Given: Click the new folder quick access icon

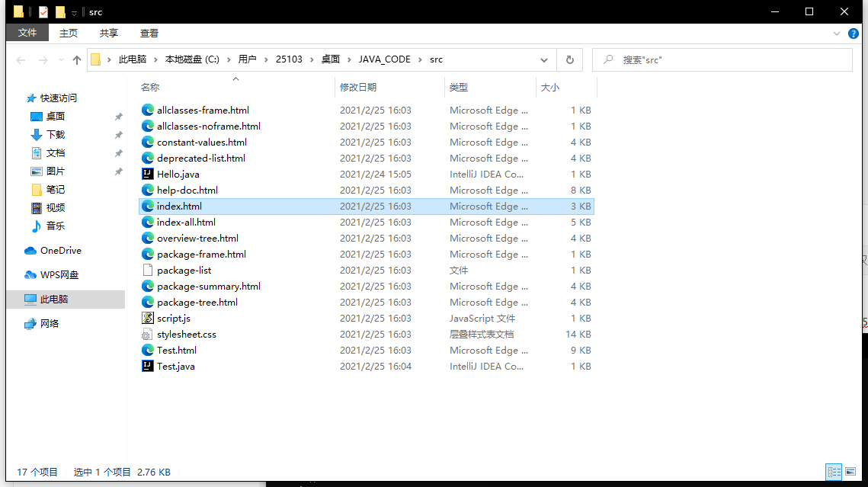Looking at the screenshot, I should [x=60, y=11].
